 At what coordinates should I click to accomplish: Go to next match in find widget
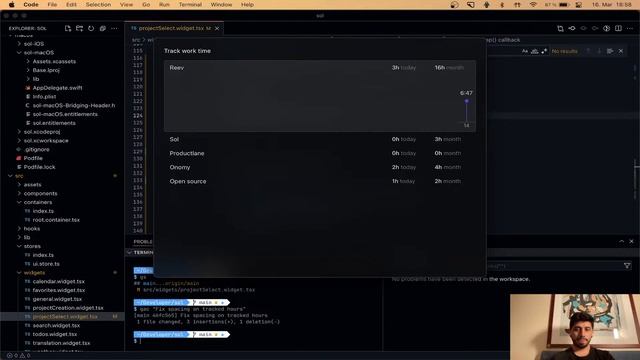[599, 51]
